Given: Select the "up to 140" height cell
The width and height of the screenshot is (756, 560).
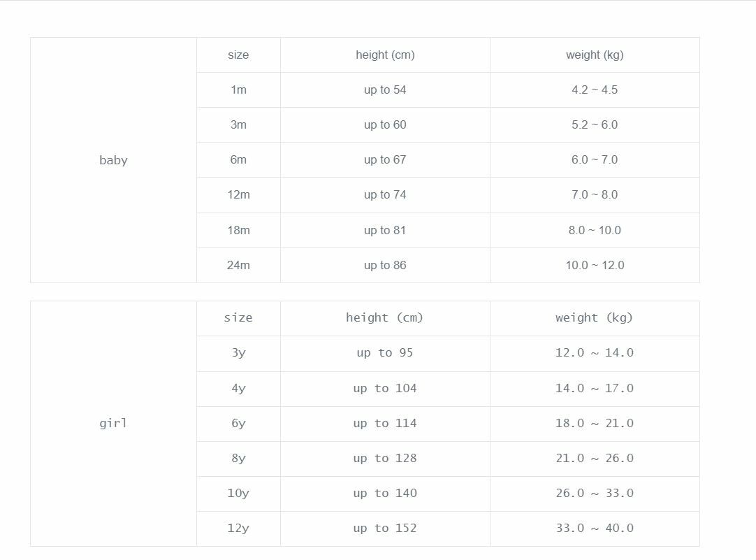Looking at the screenshot, I should pos(385,493).
